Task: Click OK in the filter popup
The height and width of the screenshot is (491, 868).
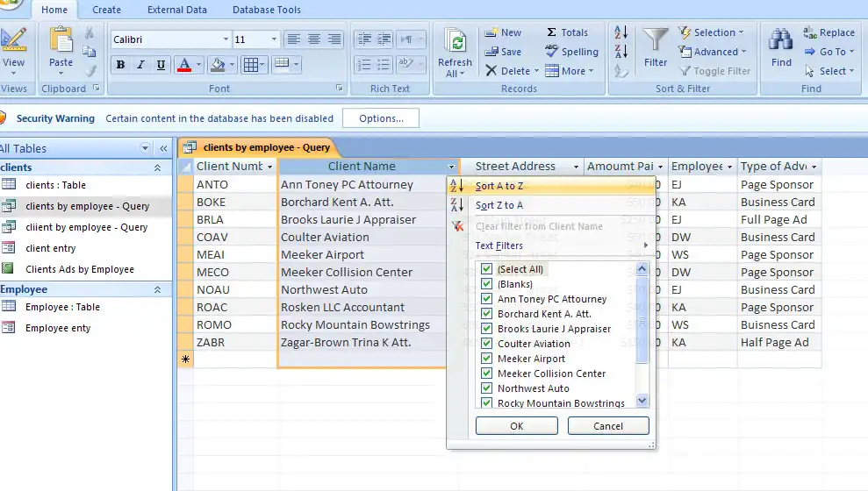Action: pyautogui.click(x=516, y=426)
